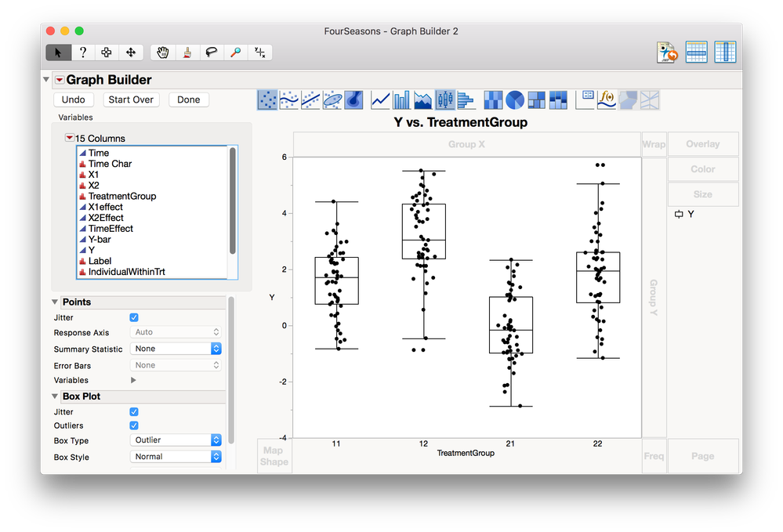
Task: Select the selection cross tool
Action: pos(107,52)
